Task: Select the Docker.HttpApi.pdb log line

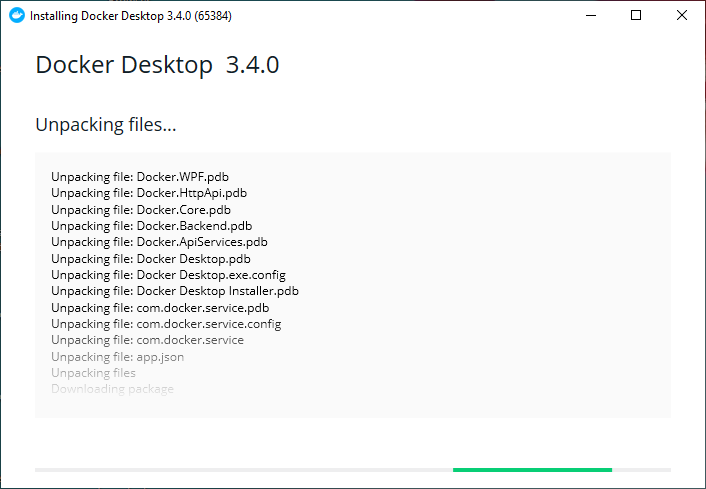Action: pyautogui.click(x=149, y=193)
